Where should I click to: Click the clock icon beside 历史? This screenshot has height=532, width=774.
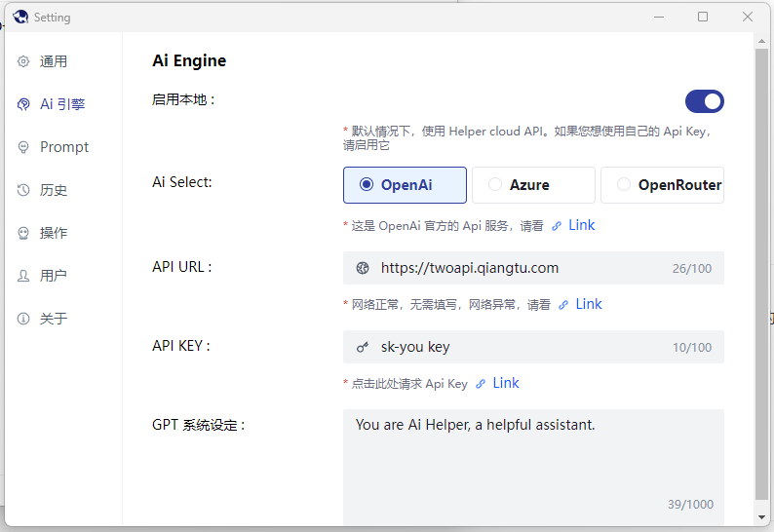click(23, 190)
